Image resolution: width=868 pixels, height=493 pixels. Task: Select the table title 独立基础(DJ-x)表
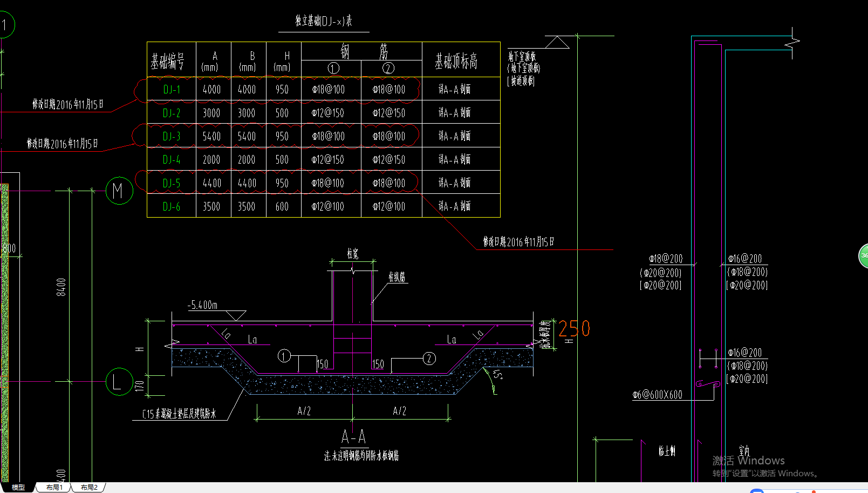pyautogui.click(x=324, y=21)
